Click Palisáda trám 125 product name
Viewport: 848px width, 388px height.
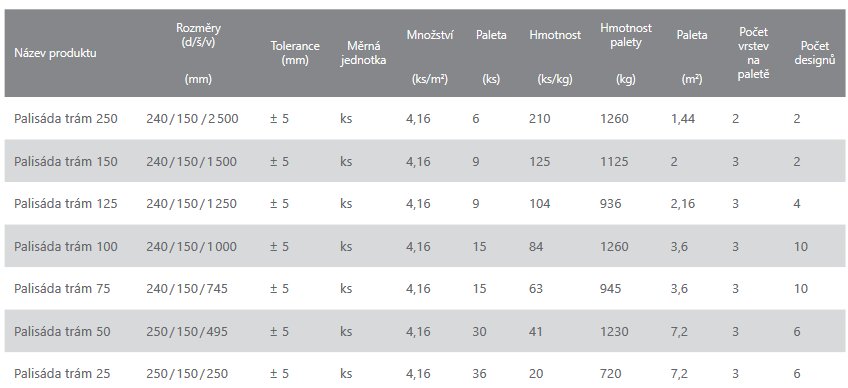coord(65,203)
